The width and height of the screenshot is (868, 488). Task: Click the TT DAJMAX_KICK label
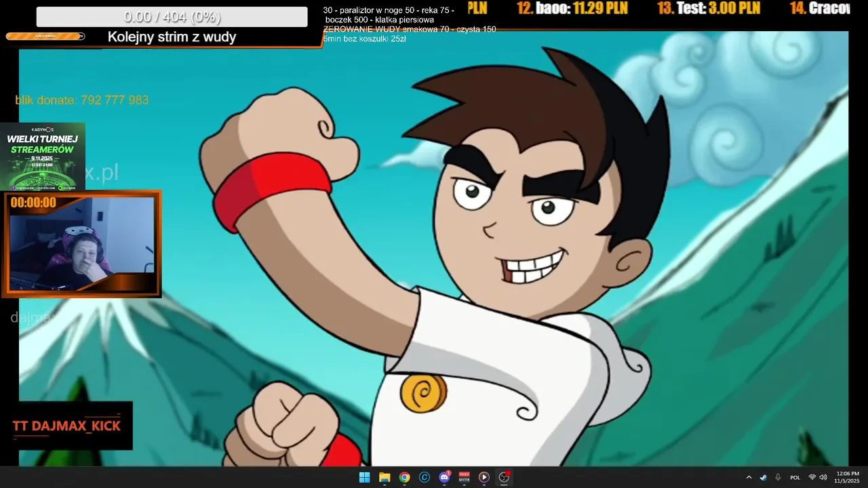66,426
